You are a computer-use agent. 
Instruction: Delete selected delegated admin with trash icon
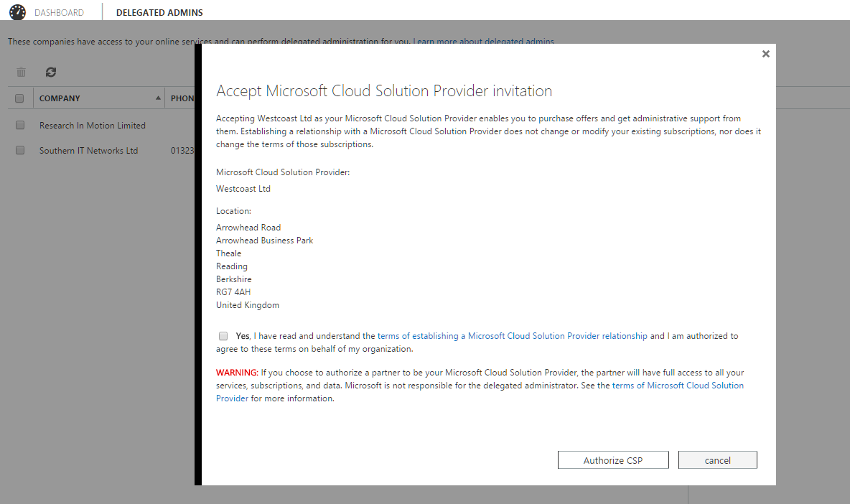21,72
